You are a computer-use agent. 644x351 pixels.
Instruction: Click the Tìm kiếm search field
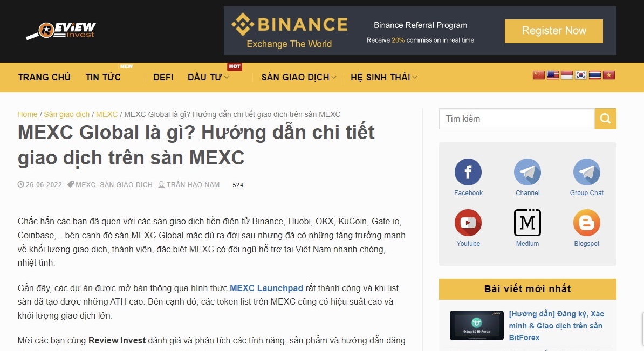pos(517,119)
